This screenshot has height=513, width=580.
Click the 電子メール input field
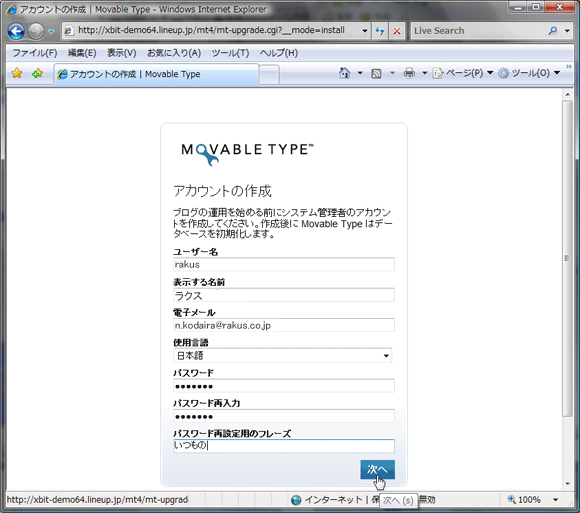click(x=284, y=325)
